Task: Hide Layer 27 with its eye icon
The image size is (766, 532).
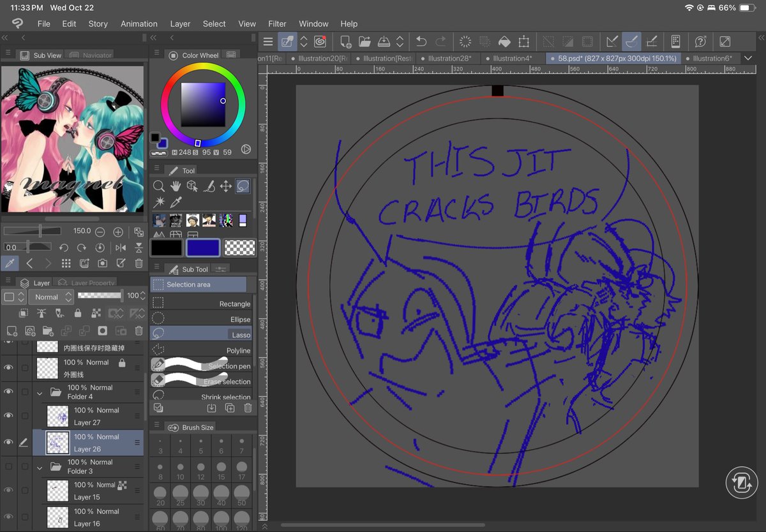Action: (8, 415)
